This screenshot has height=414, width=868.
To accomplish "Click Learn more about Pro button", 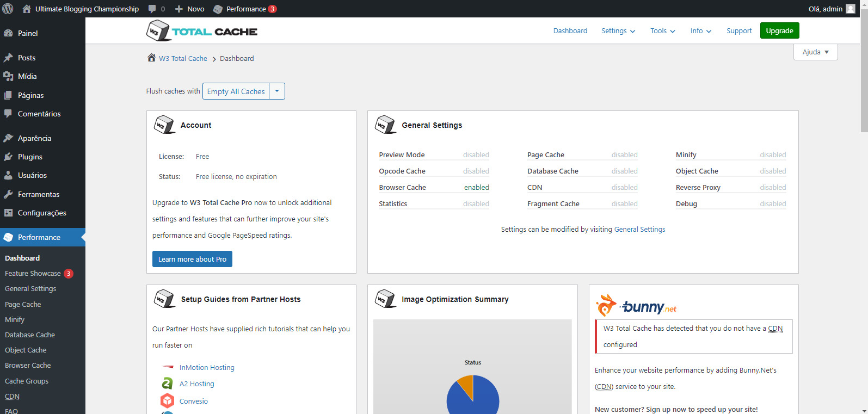I will tap(192, 259).
